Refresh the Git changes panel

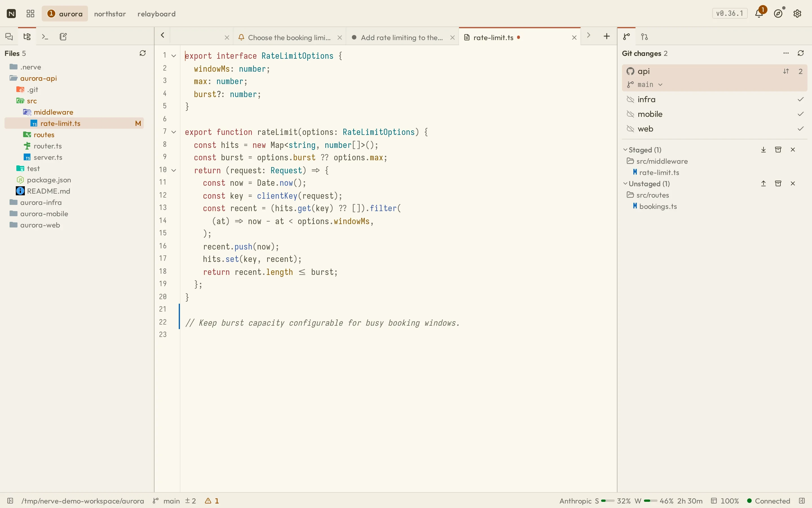coord(801,53)
